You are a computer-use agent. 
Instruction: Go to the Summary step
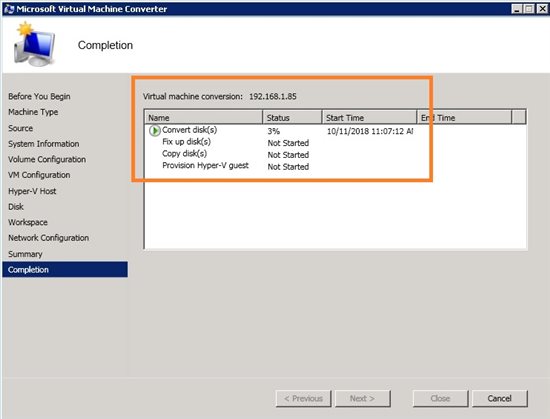coord(25,254)
